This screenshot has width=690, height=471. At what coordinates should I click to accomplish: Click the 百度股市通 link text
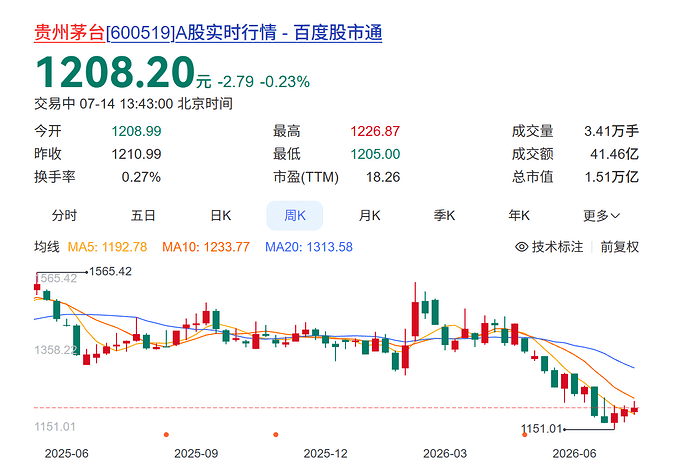(338, 33)
